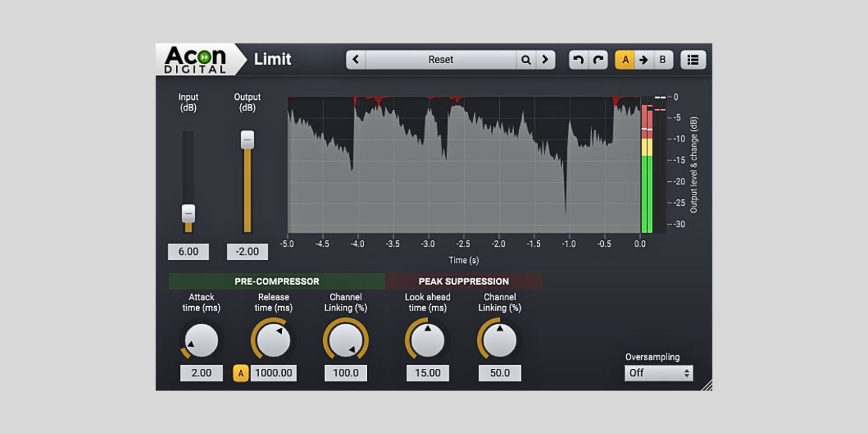Open the Oversampling dropdown
Viewport: 868px width, 434px height.
tap(658, 373)
